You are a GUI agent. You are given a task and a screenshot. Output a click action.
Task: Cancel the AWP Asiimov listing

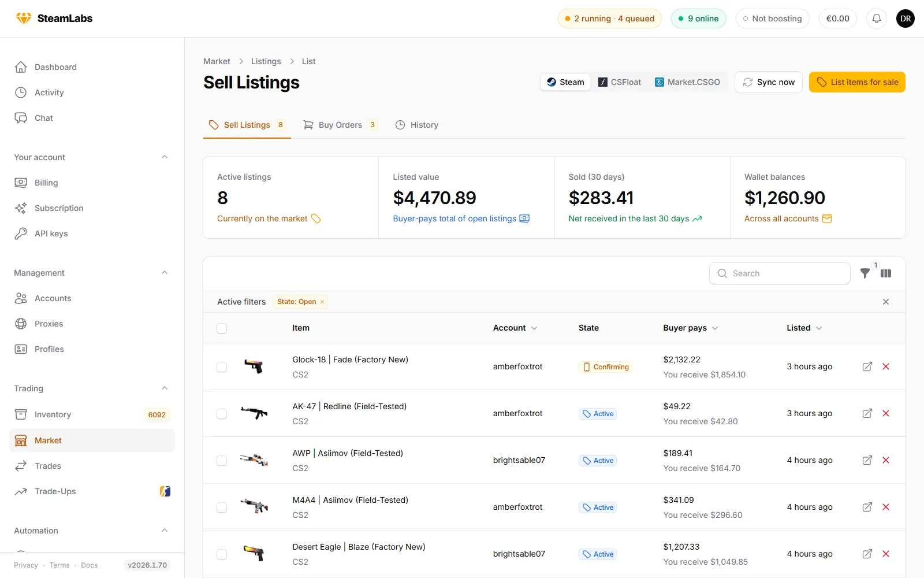pyautogui.click(x=886, y=460)
